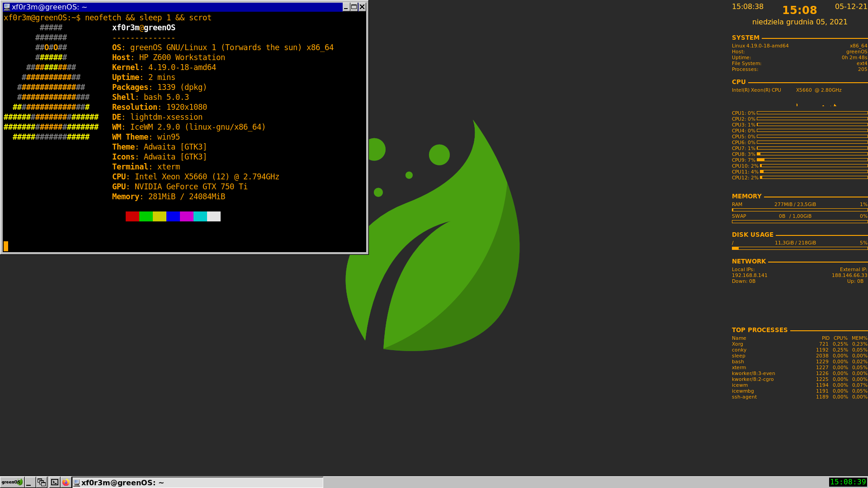Click the disk usage bar in conky
868x488 pixels.
[x=799, y=248]
